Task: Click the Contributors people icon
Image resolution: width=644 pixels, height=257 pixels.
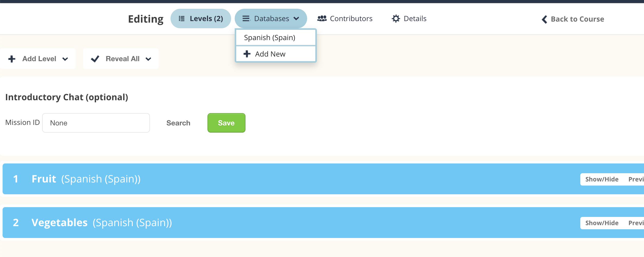Action: tap(322, 19)
